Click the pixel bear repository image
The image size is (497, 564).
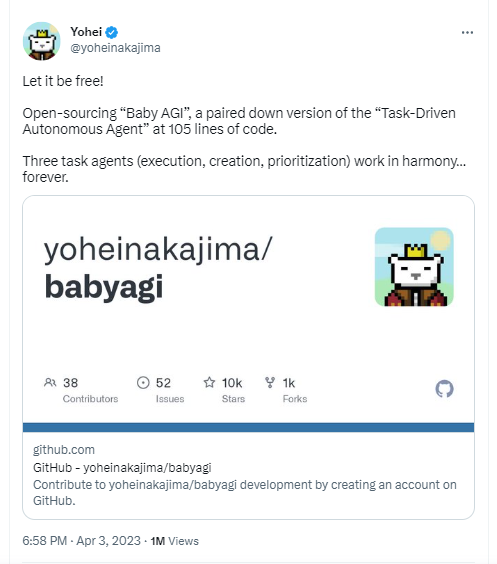click(x=414, y=267)
